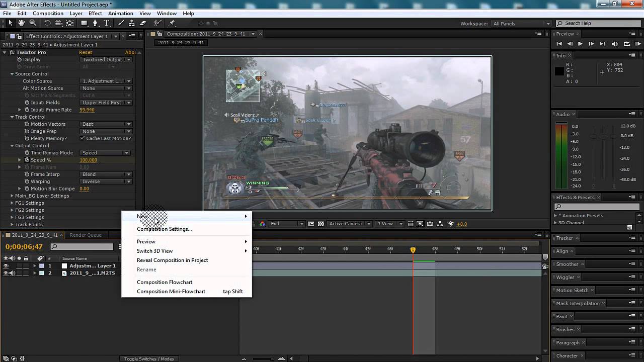
Task: Open the Display dropdown (Twixtored Output)
Action: pyautogui.click(x=106, y=59)
